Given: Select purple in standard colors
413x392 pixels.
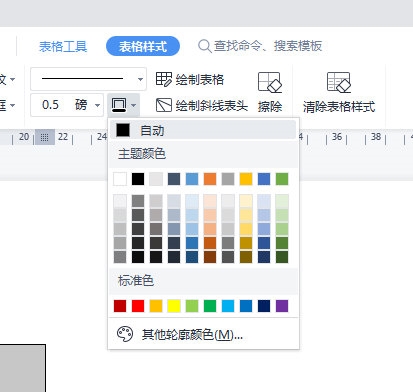Looking at the screenshot, I should 282,306.
